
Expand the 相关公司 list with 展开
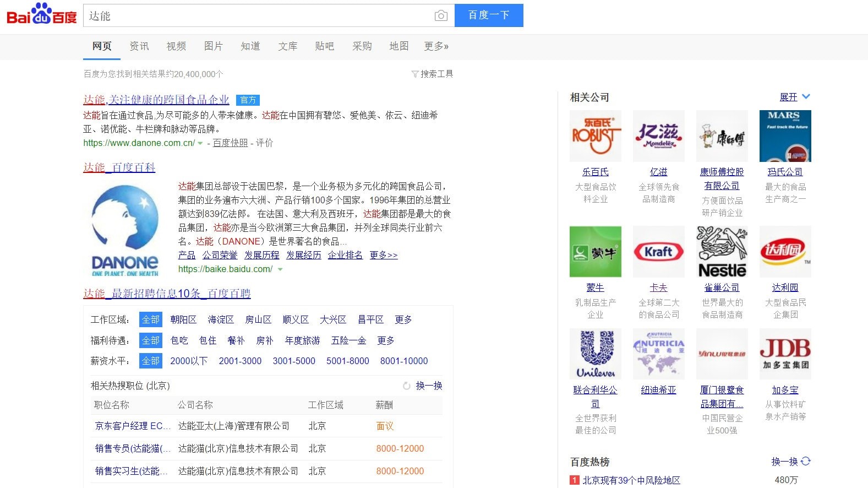coord(794,97)
